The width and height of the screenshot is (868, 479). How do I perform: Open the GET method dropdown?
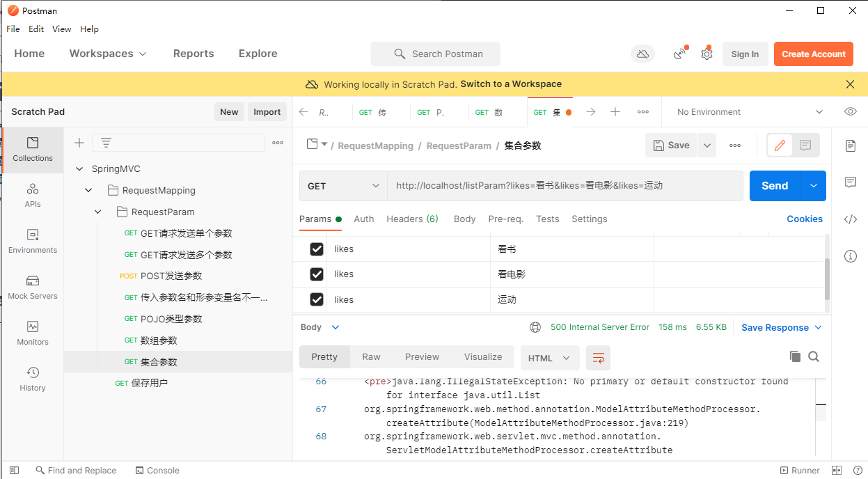(343, 186)
